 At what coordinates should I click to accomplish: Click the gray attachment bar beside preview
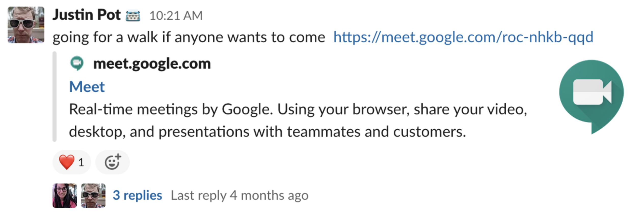coord(55,97)
